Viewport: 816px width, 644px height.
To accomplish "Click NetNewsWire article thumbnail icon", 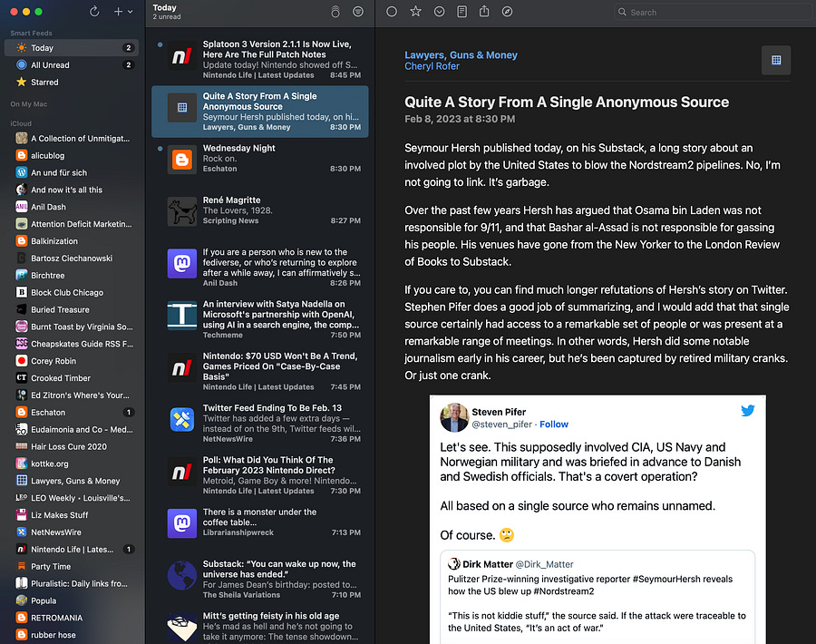I will 182,420.
